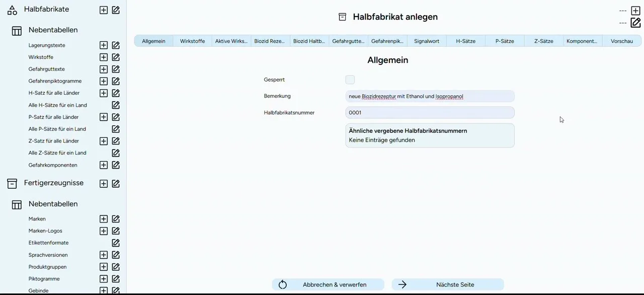Edit Marken via pencil icon

pyautogui.click(x=116, y=219)
